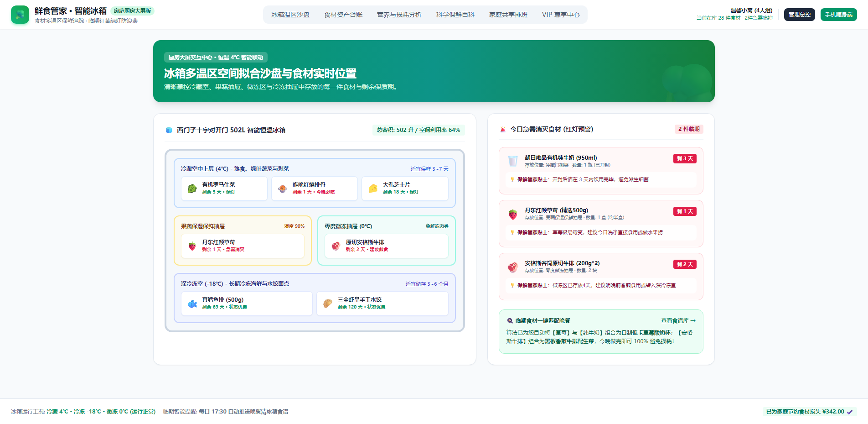868x424 pixels.
Task: Click 剩余 2 天 建议煎食 status
Action: coord(367,250)
